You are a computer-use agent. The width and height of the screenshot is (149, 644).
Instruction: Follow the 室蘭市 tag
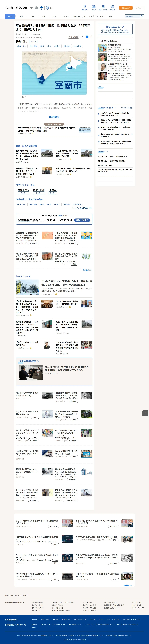pyautogui.click(x=53, y=193)
